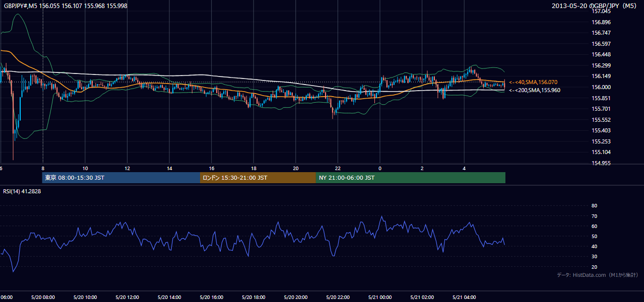Click price axis label 156.149
Image resolution: width=644 pixels, height=302 pixels.
pos(601,77)
